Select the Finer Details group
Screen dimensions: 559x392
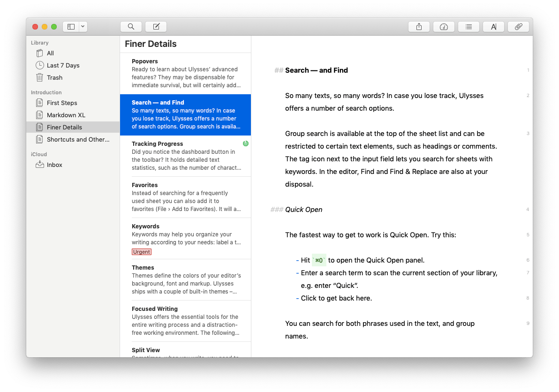click(73, 127)
